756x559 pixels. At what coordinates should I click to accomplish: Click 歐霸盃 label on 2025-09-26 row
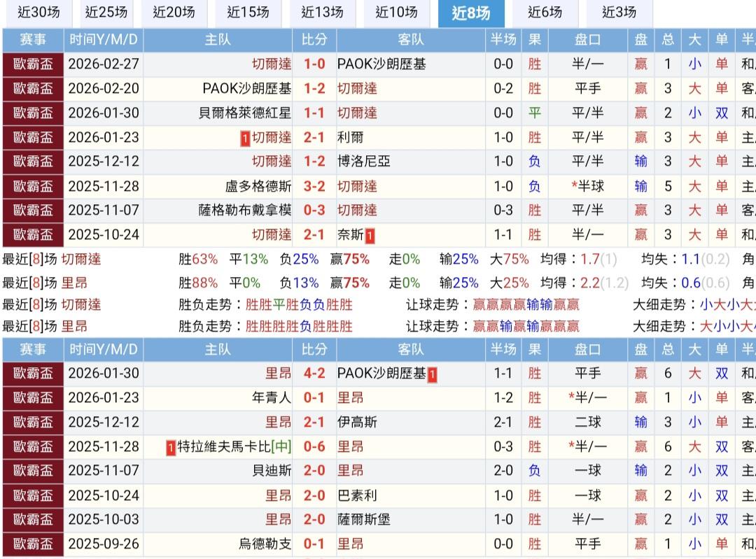coord(34,544)
